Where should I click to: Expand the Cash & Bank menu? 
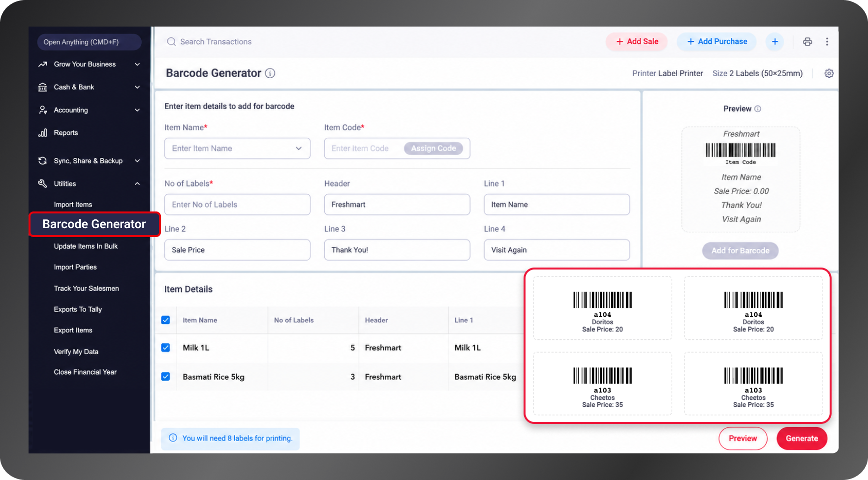point(137,87)
